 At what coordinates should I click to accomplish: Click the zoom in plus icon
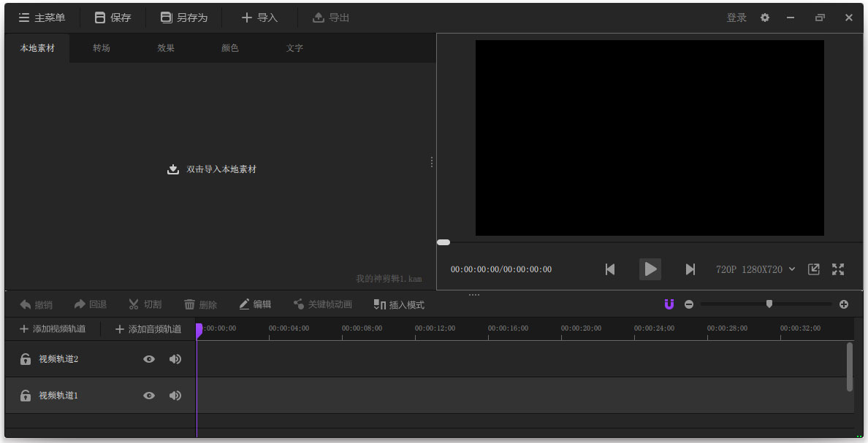point(844,304)
